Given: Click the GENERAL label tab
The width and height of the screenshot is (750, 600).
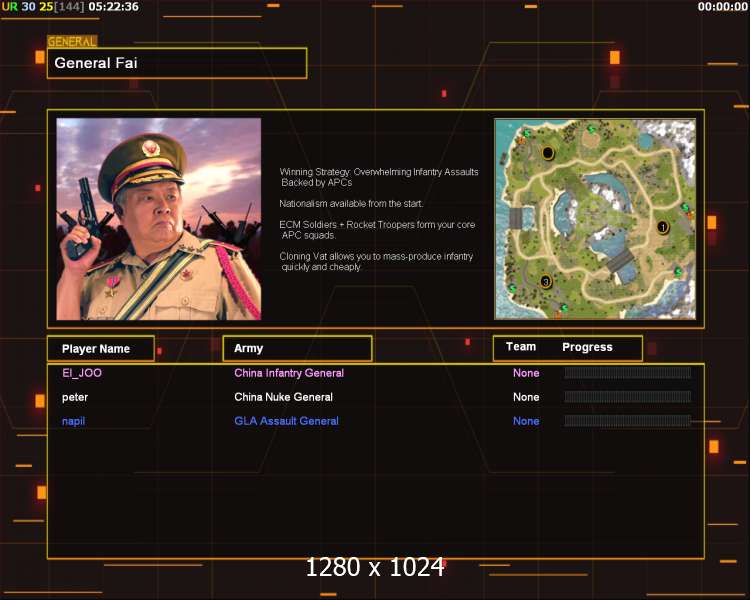Looking at the screenshot, I should tap(72, 42).
